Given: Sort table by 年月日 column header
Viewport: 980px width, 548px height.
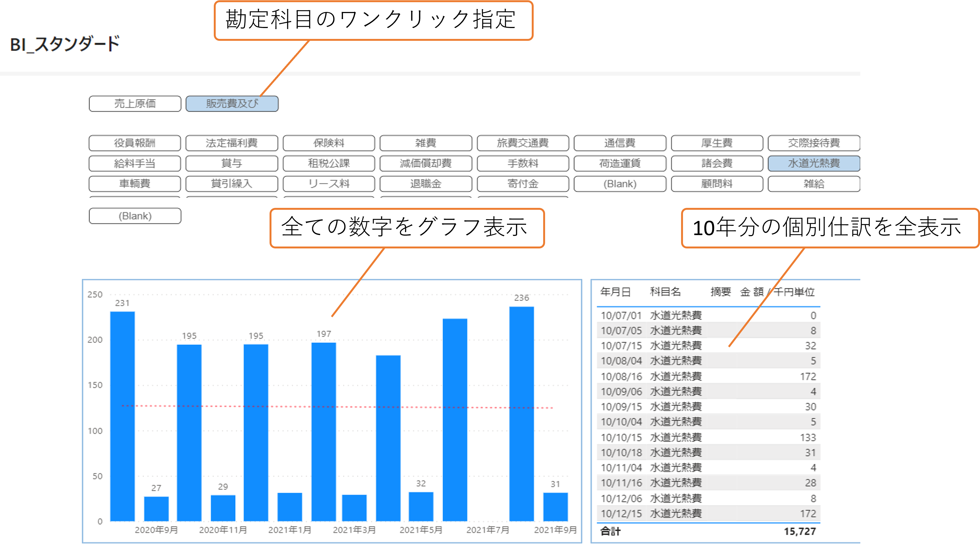Looking at the screenshot, I should pyautogui.click(x=615, y=292).
